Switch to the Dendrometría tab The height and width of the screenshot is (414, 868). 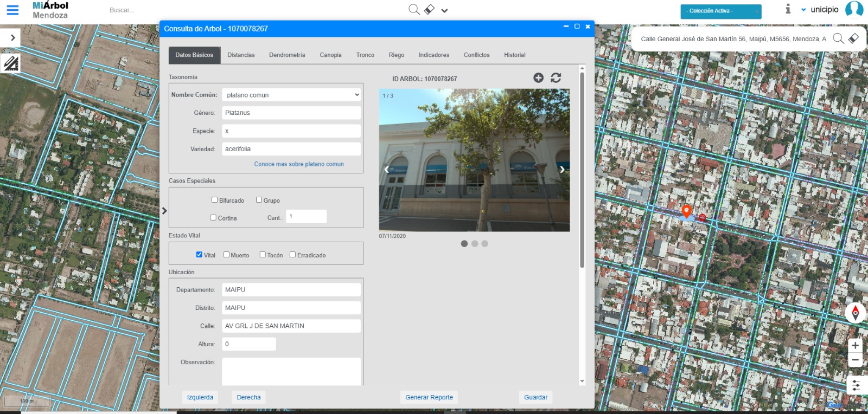287,55
